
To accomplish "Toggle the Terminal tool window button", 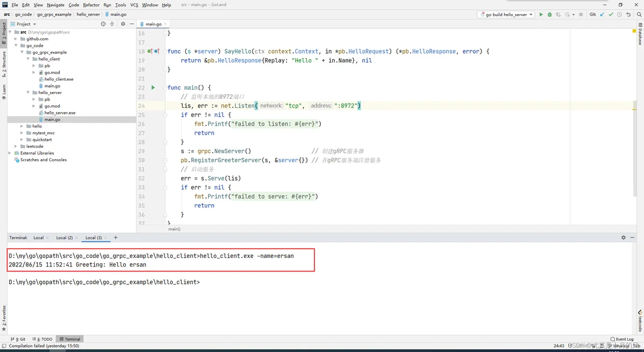I will (x=70, y=339).
